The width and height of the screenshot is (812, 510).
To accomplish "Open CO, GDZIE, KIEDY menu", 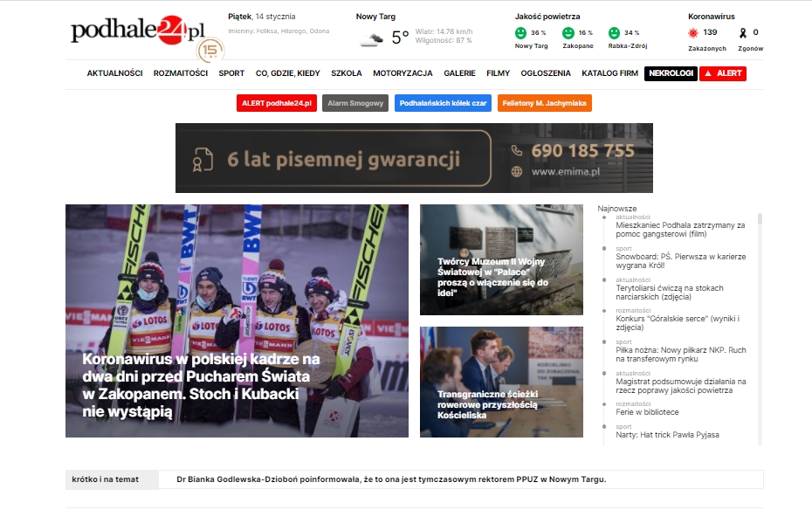I will 288,73.
